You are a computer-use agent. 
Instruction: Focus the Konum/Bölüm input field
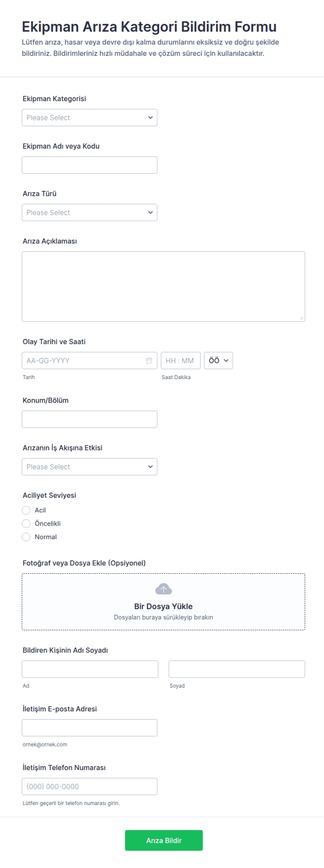(x=90, y=419)
